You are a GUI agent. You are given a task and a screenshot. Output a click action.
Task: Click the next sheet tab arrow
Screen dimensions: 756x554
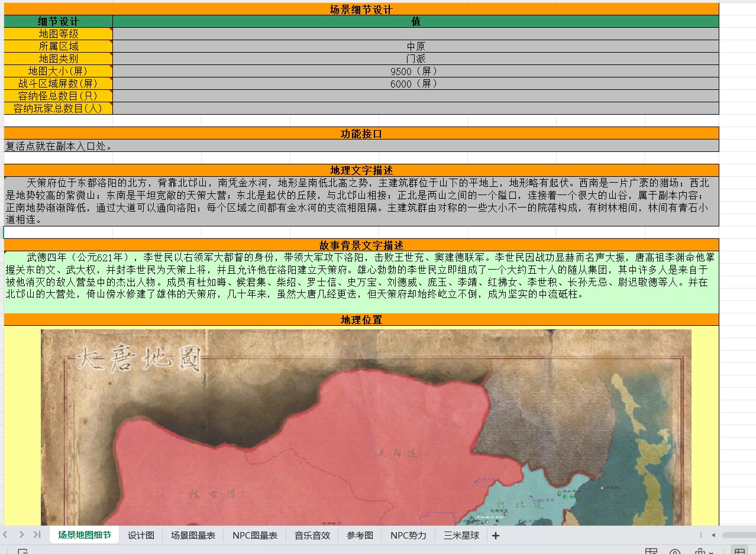[22, 535]
